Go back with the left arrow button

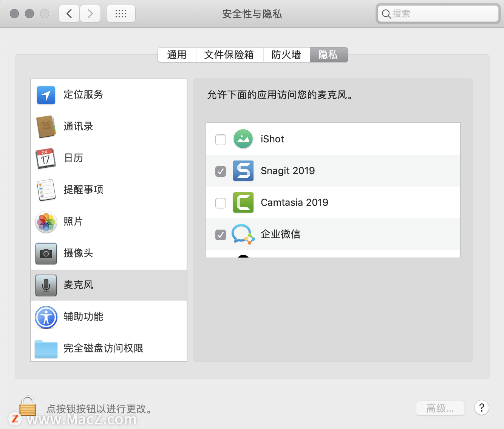pos(69,14)
